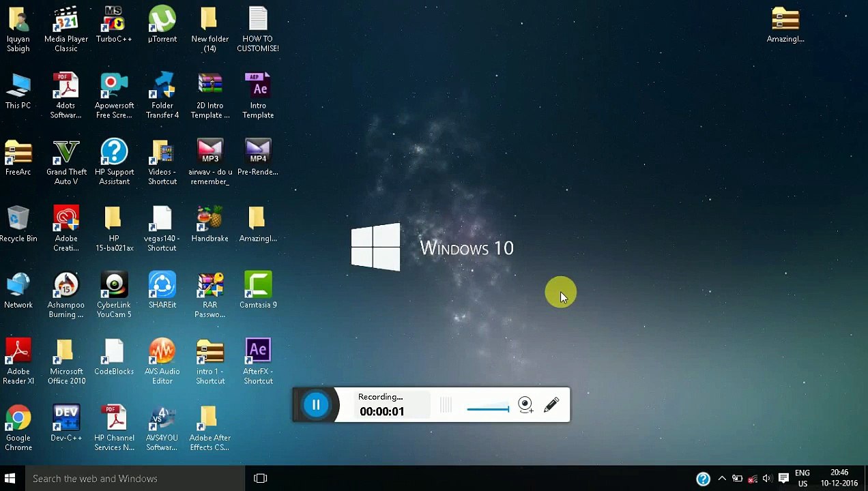Viewport: 868px width, 491px height.
Task: Open Apowersoft Free Screen Recorder shortcut
Action: [114, 96]
